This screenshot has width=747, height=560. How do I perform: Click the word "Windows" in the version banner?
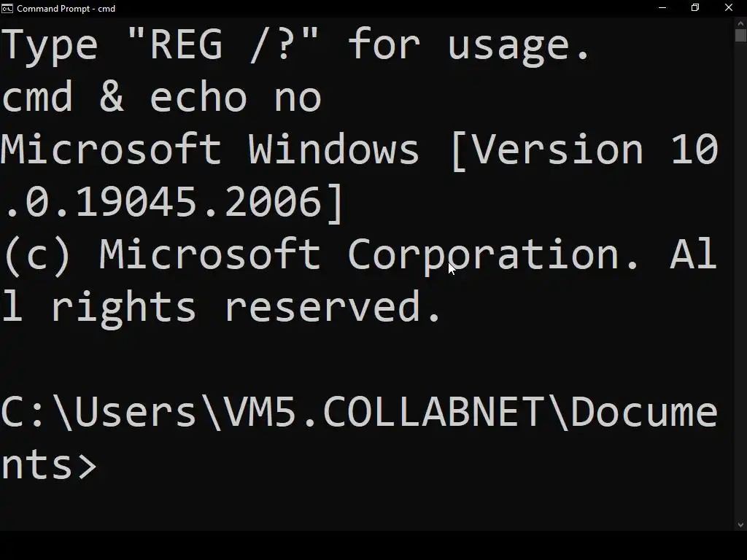click(x=333, y=150)
